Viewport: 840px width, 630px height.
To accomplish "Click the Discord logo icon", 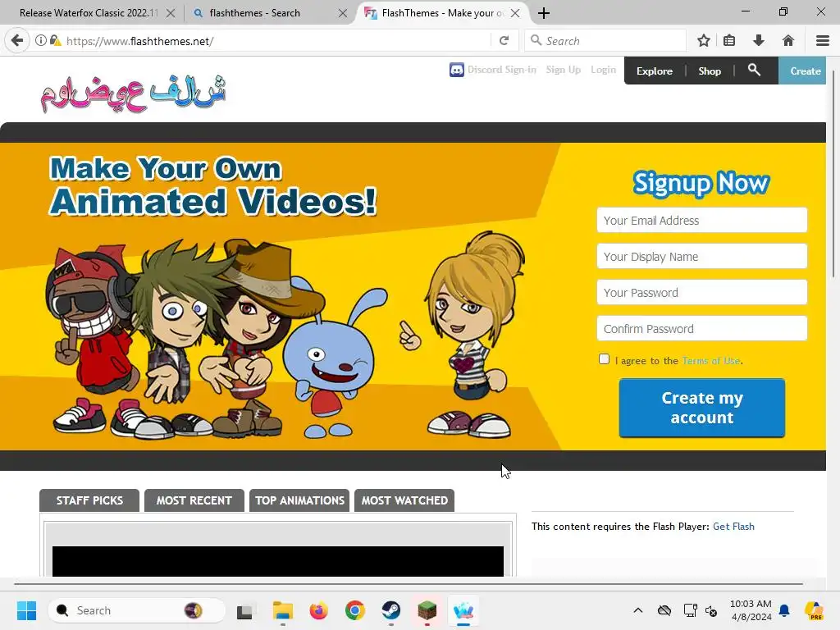I will click(456, 70).
